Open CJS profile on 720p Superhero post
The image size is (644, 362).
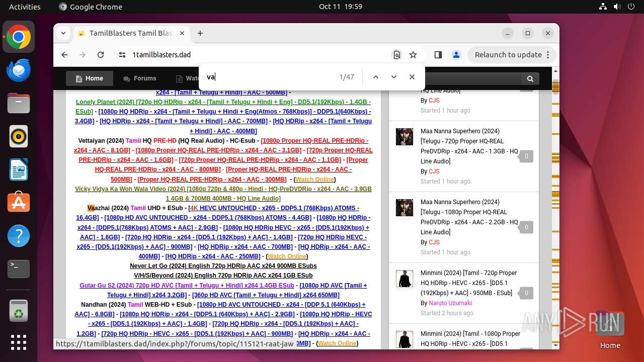(x=434, y=171)
